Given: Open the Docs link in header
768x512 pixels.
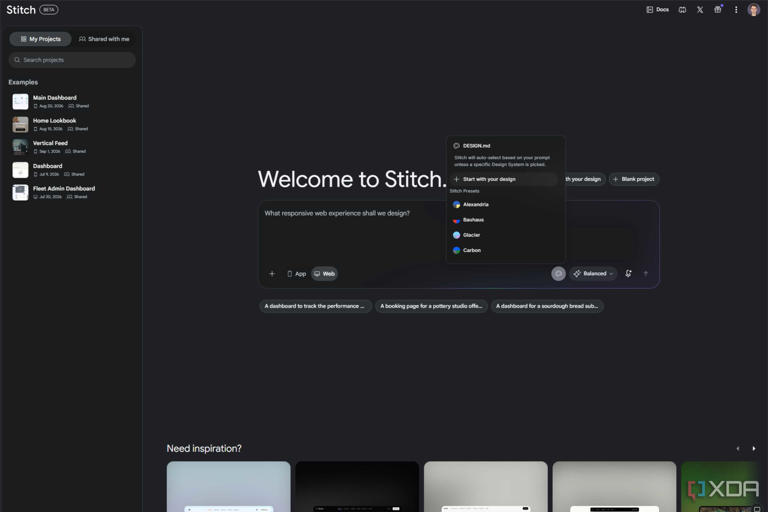Looking at the screenshot, I should tap(657, 10).
